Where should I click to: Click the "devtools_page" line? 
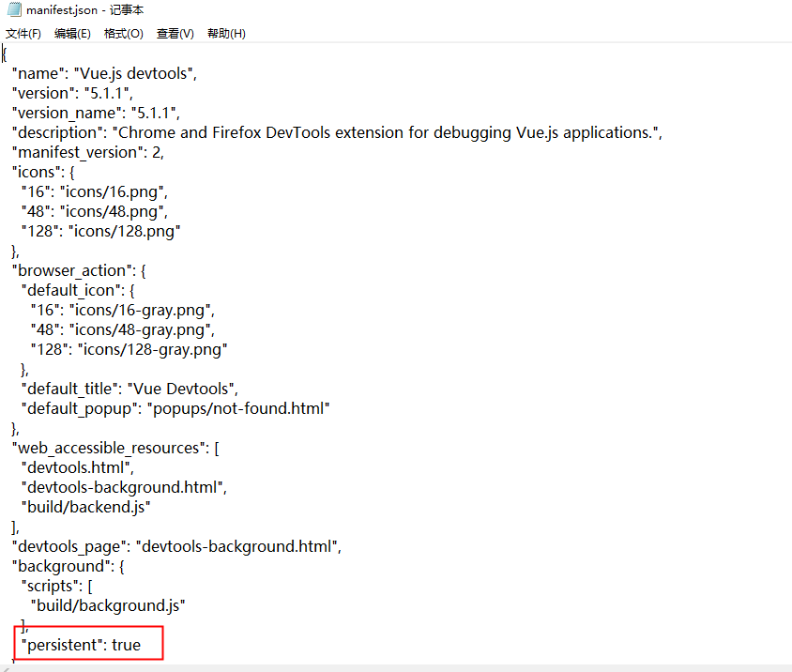(x=176, y=546)
